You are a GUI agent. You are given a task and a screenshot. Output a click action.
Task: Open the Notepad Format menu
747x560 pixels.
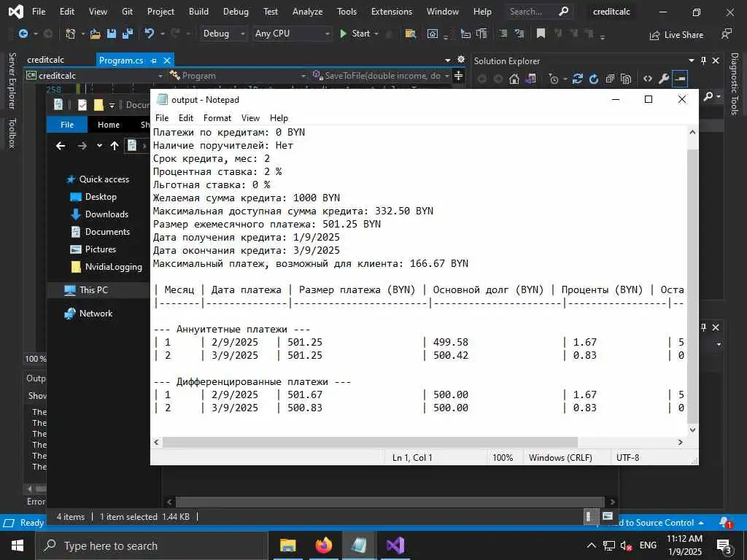(217, 118)
